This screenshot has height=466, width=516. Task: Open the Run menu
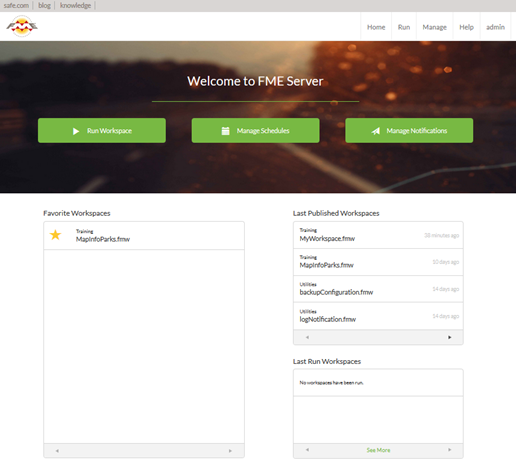(x=404, y=27)
